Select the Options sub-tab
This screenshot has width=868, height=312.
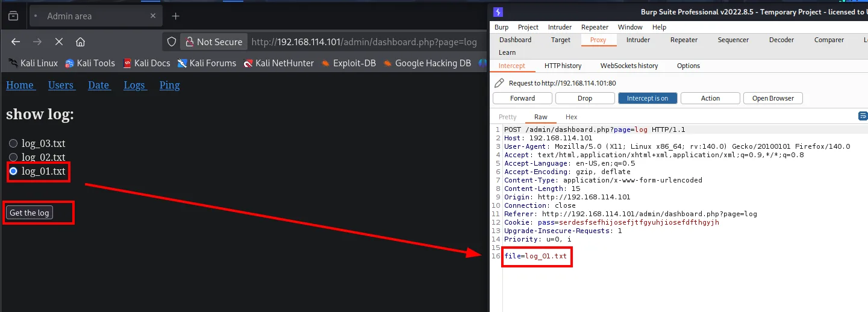[688, 66]
